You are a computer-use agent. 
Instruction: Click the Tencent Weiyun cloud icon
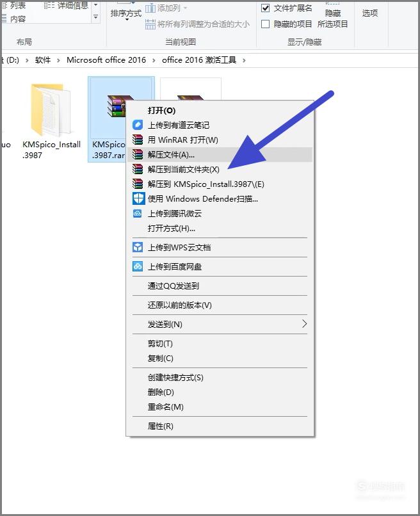[138, 214]
